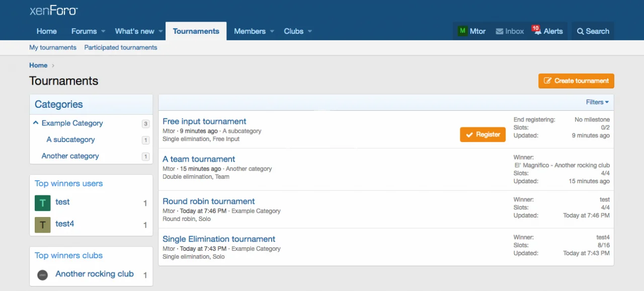Open the Clubs dropdown arrow

[x=310, y=31]
